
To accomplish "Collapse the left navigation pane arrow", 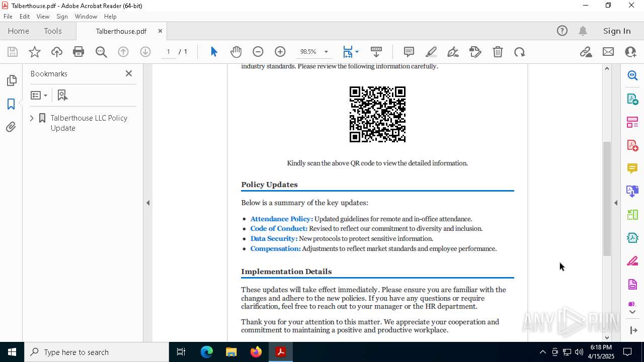I will (148, 203).
